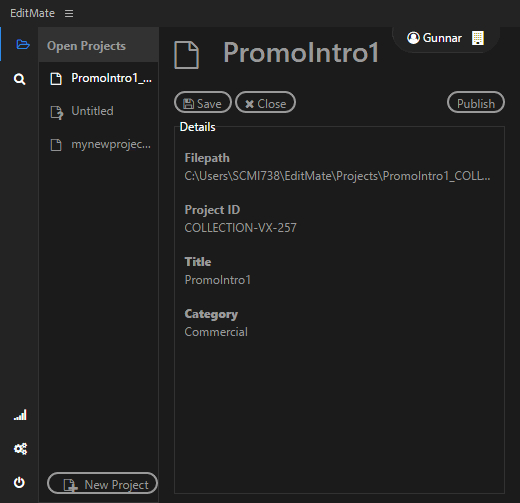
Task: Open the search panel magnifier icon
Action: (20, 79)
